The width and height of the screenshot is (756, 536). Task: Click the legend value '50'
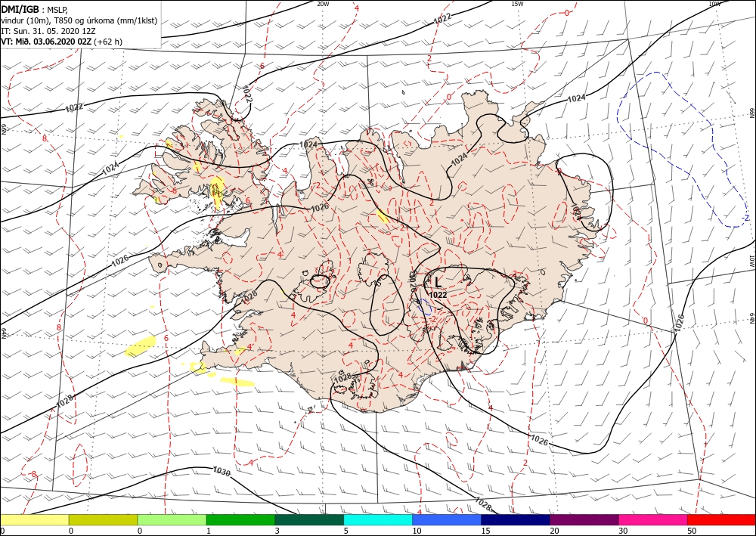pos(691,531)
